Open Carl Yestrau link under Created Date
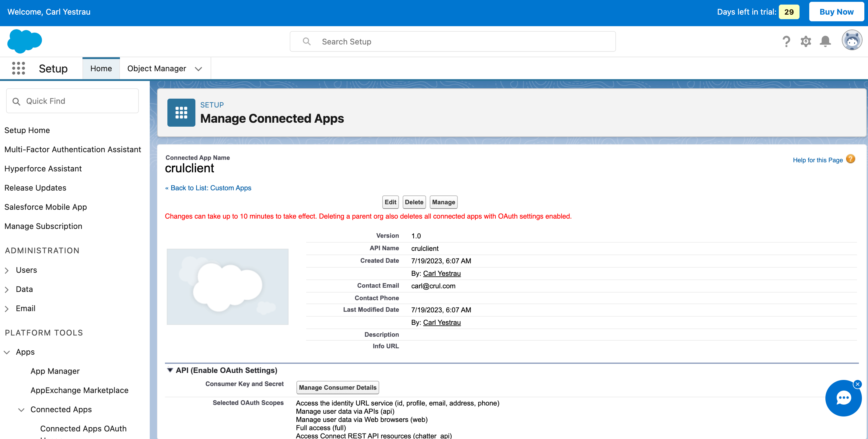The width and height of the screenshot is (868, 439). click(x=442, y=273)
